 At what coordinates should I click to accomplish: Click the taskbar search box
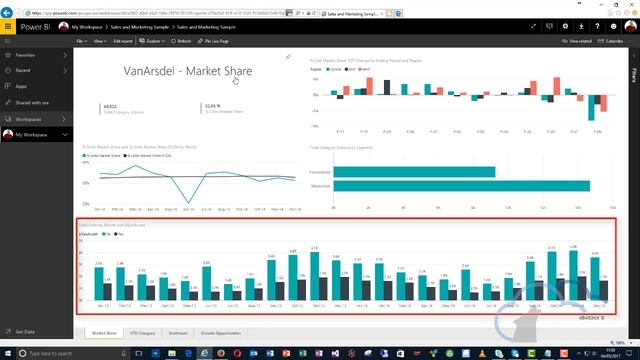coord(73,353)
